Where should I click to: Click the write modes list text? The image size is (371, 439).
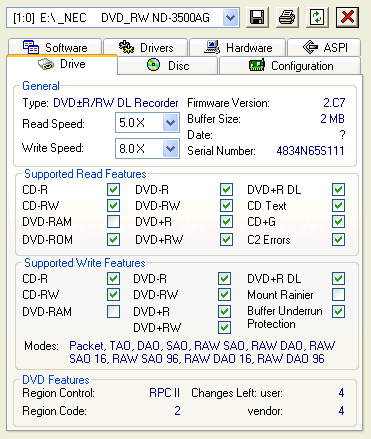pos(202,352)
